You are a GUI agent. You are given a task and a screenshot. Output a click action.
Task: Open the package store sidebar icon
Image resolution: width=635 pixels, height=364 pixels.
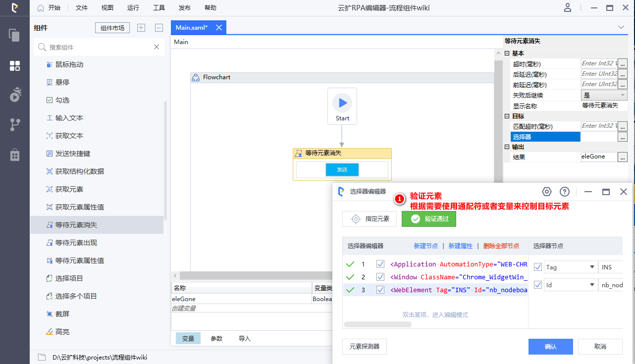click(x=15, y=155)
